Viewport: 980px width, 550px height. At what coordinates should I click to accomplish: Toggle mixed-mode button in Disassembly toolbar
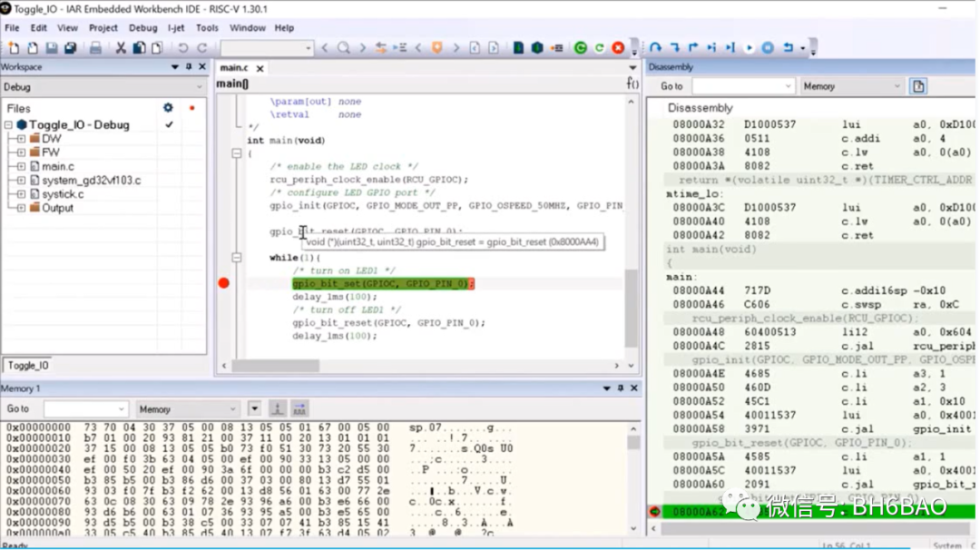[918, 86]
